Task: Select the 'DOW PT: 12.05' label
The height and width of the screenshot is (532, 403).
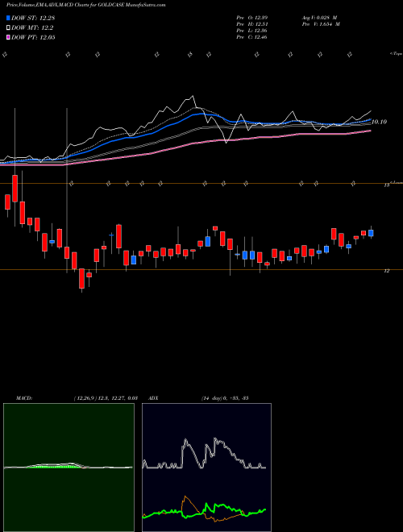Action: click(33, 37)
